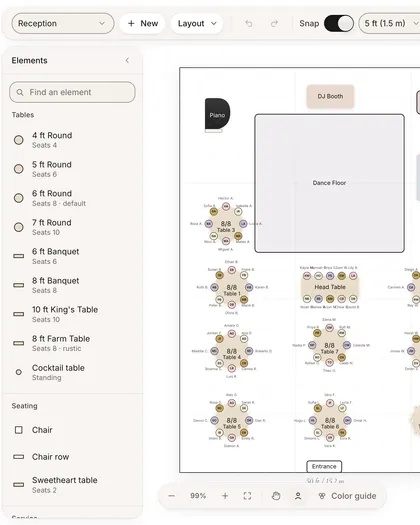Select the 4 ft Round table element
420x525 pixels.
tap(72, 140)
